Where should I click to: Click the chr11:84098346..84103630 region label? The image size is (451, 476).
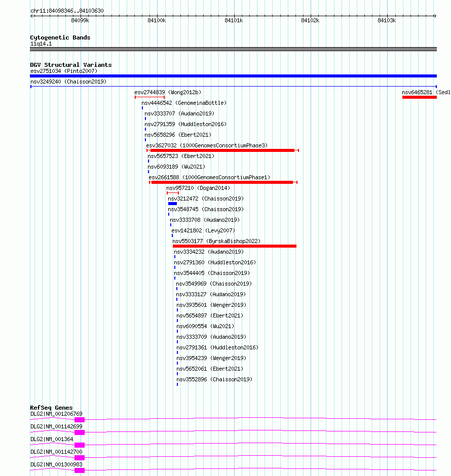tap(67, 11)
